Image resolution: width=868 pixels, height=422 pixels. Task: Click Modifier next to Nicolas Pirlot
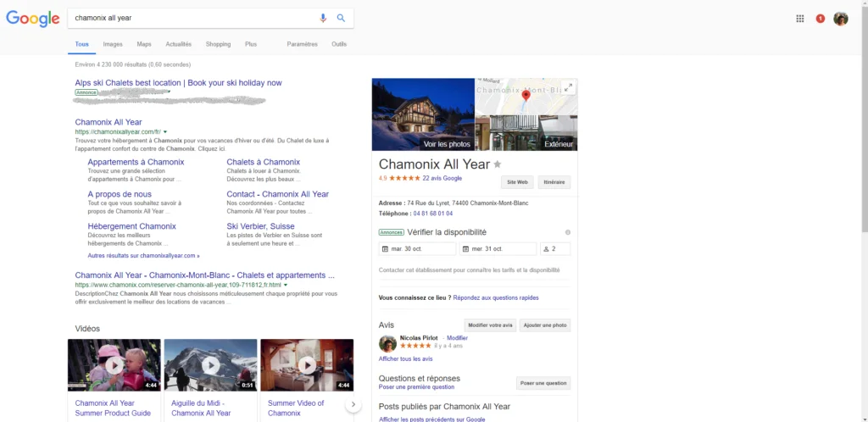[457, 338]
